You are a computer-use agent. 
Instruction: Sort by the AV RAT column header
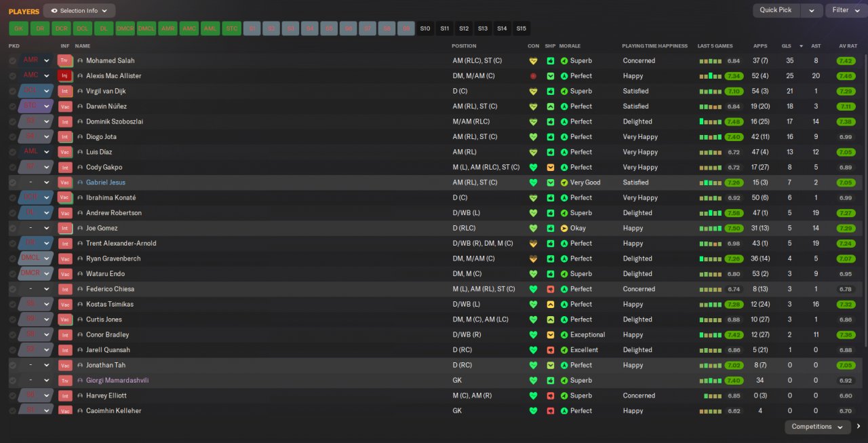pyautogui.click(x=848, y=46)
